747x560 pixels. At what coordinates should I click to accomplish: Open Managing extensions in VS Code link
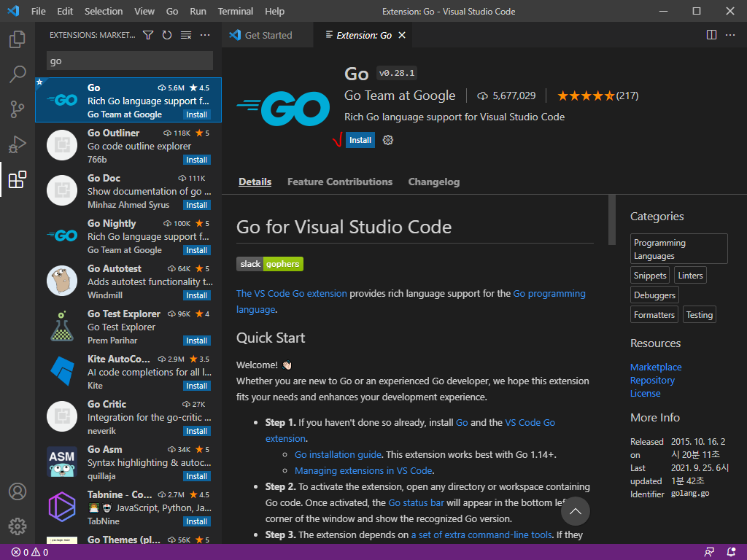point(363,471)
